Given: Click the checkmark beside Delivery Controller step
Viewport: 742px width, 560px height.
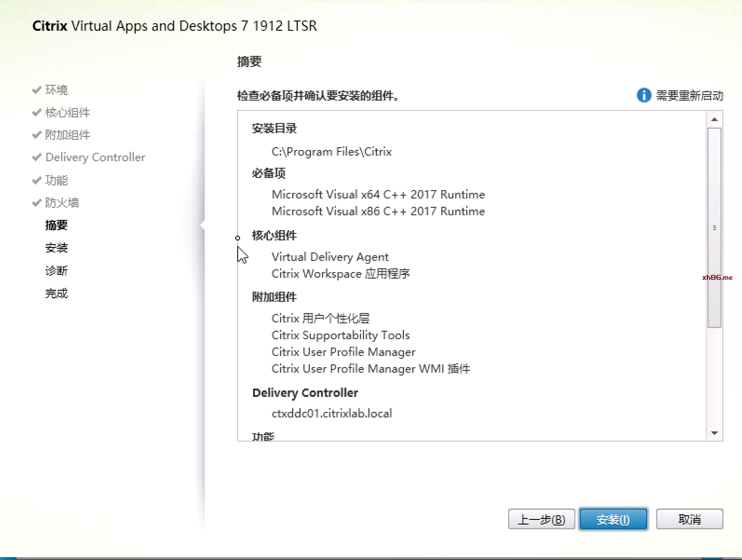Looking at the screenshot, I should point(37,157).
